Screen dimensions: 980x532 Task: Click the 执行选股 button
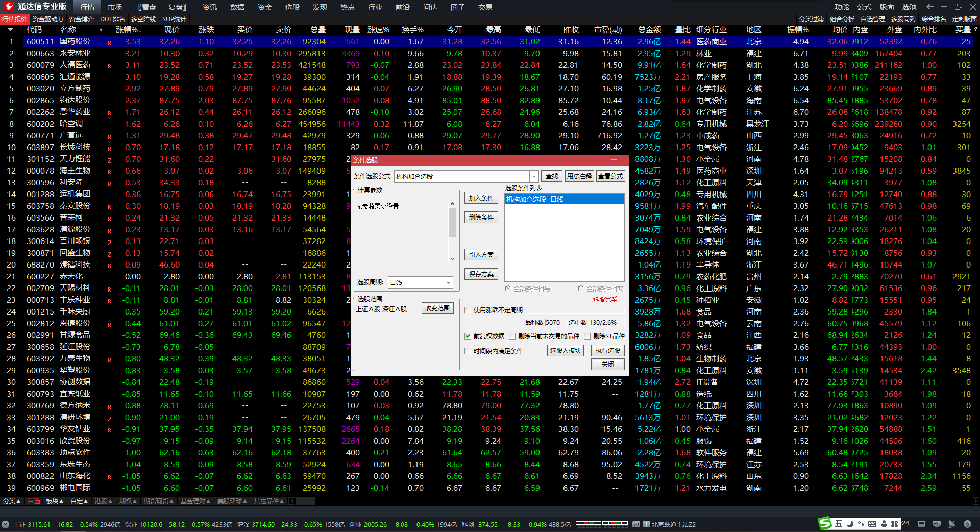click(607, 350)
